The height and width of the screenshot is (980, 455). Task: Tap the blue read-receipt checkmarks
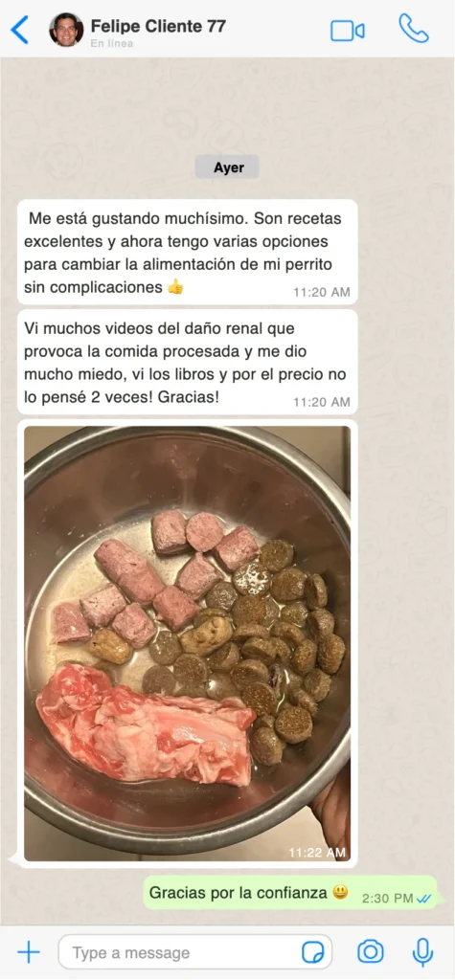[x=423, y=899]
